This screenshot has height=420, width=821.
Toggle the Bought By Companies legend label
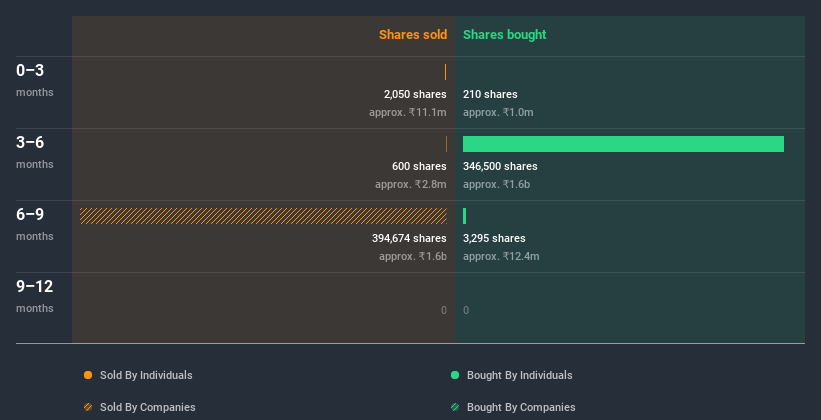(521, 407)
